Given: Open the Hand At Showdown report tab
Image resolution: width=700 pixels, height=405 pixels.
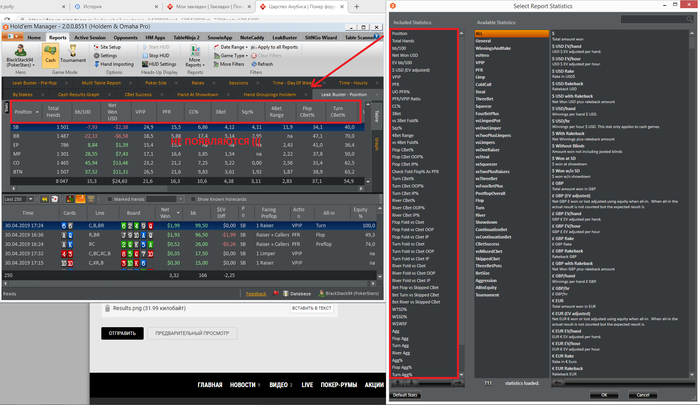Looking at the screenshot, I should [197, 95].
